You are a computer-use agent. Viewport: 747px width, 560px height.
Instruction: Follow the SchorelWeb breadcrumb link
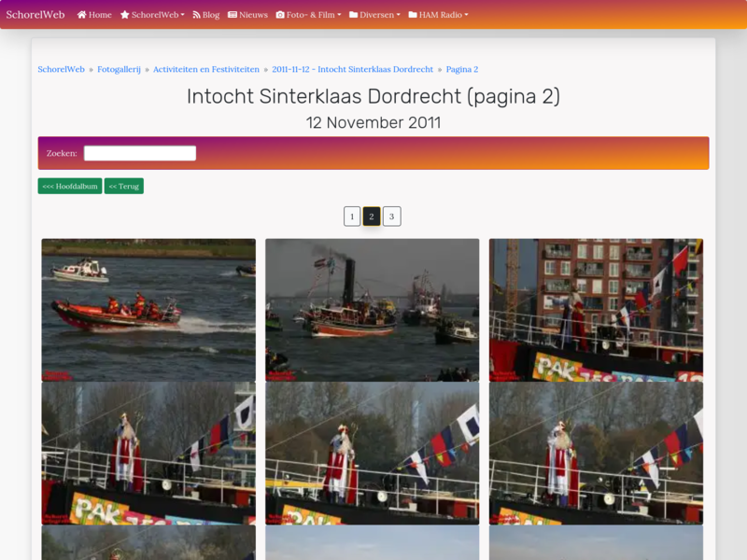61,69
